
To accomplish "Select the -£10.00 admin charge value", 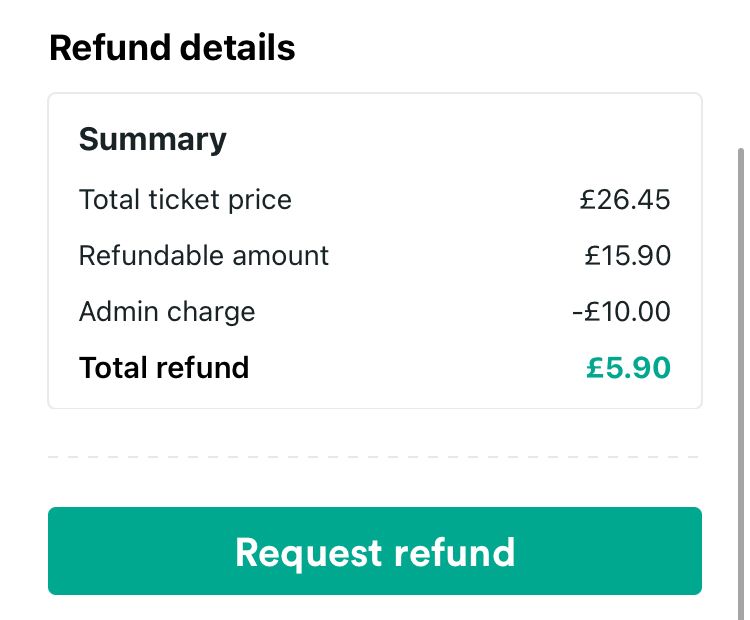I will tap(621, 312).
